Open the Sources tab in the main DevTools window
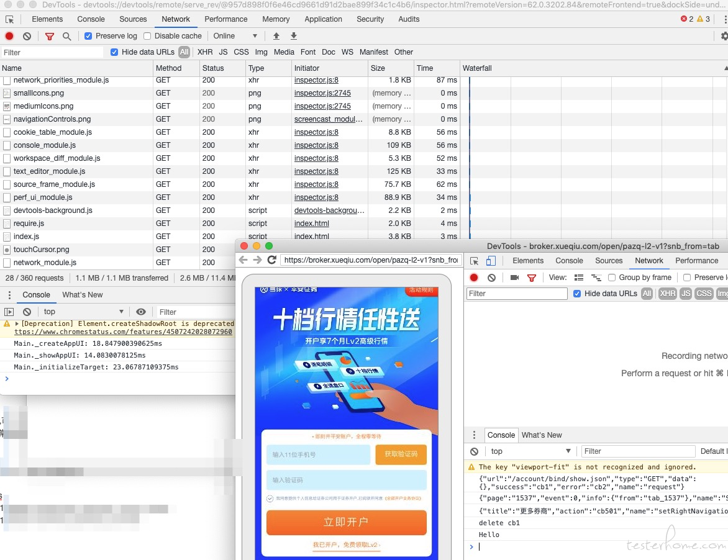 pyautogui.click(x=134, y=19)
